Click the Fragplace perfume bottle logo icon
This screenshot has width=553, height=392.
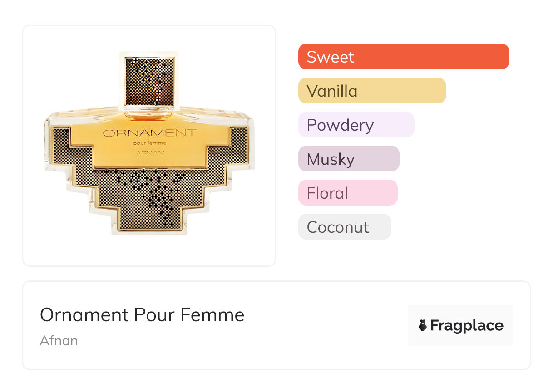tap(423, 325)
